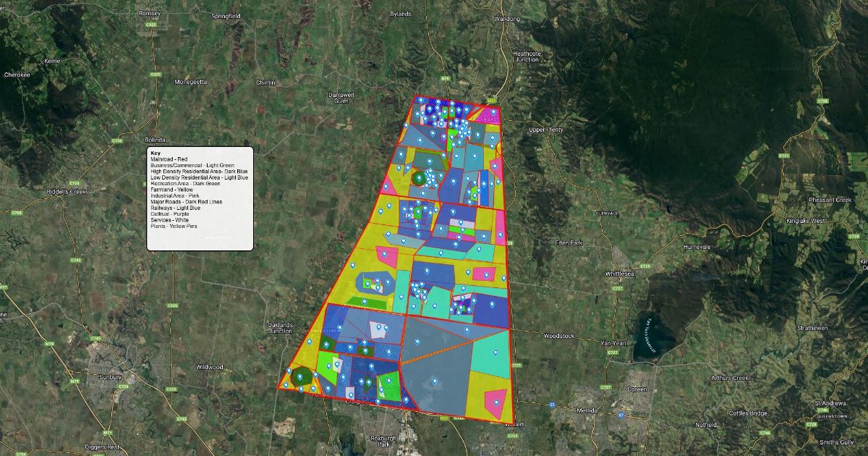
Task: Click the 'Farmland - Yellow' key entry
Action: 173,189
